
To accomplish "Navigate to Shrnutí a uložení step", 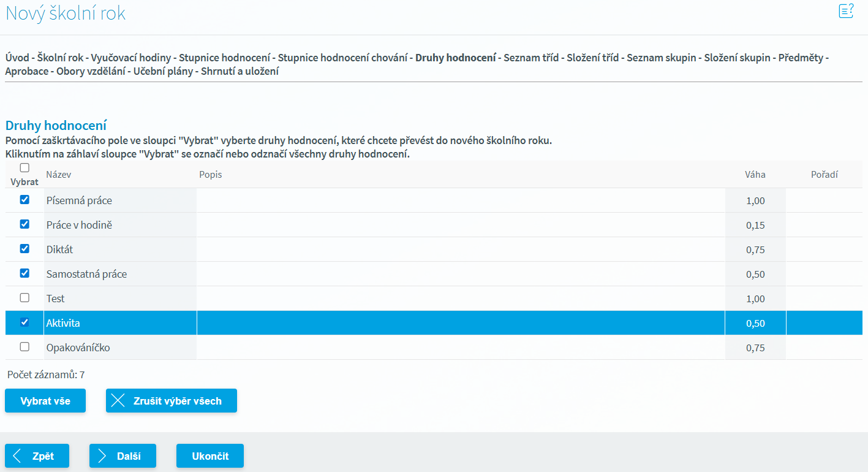I will click(240, 72).
